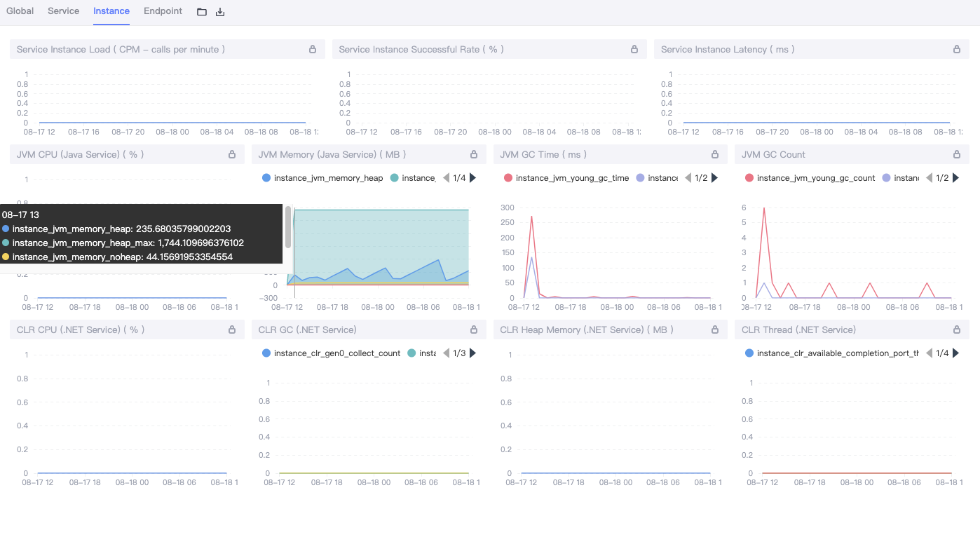980x551 pixels.
Task: Switch to the Global tab
Action: (x=20, y=11)
